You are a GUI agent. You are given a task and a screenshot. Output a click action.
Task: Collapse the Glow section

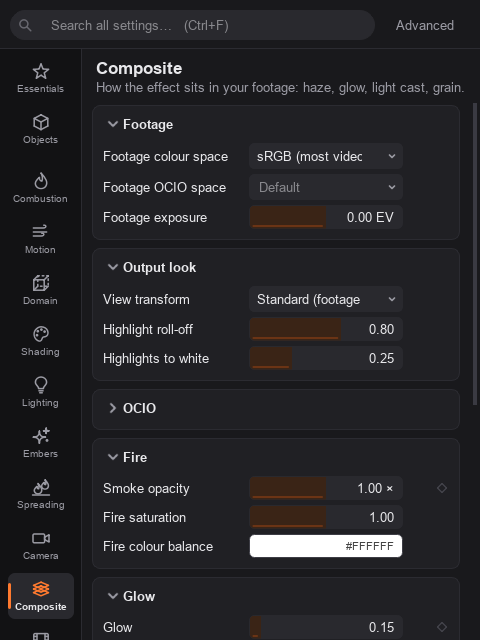[x=113, y=596]
